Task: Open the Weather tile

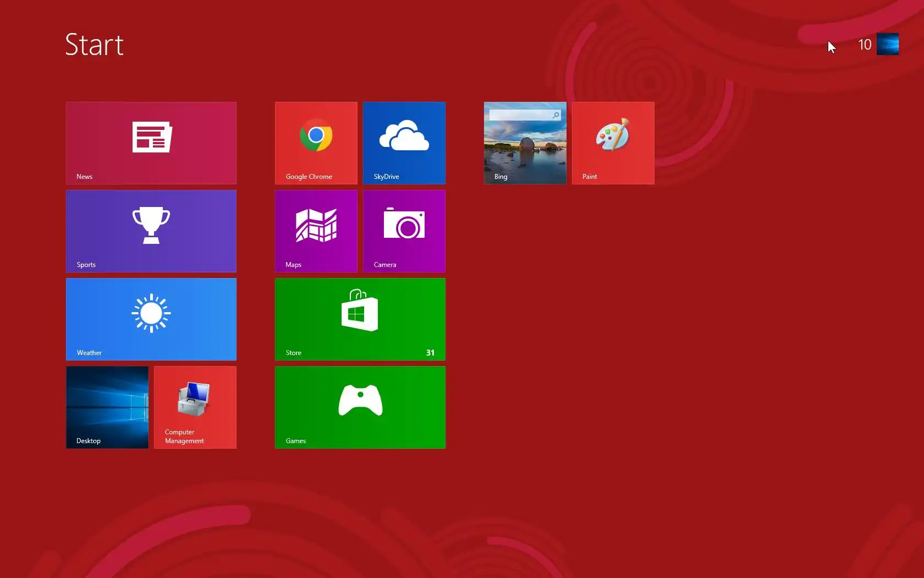Action: (x=151, y=319)
